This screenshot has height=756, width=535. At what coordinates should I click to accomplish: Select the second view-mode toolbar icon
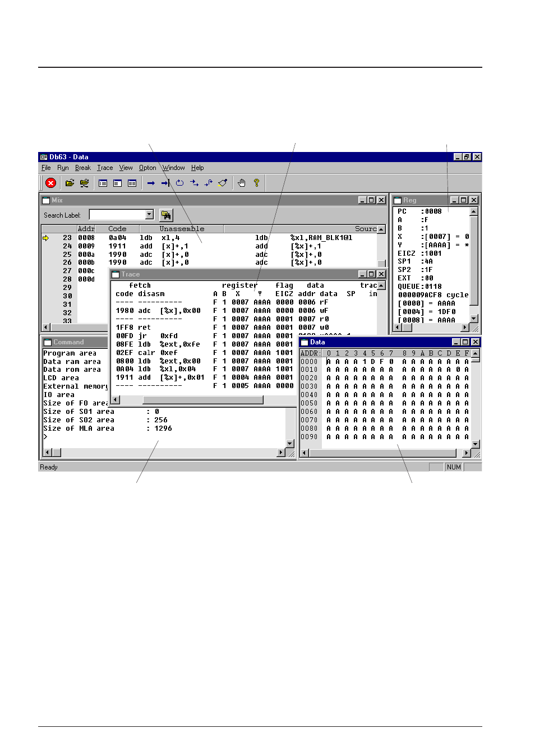(117, 183)
